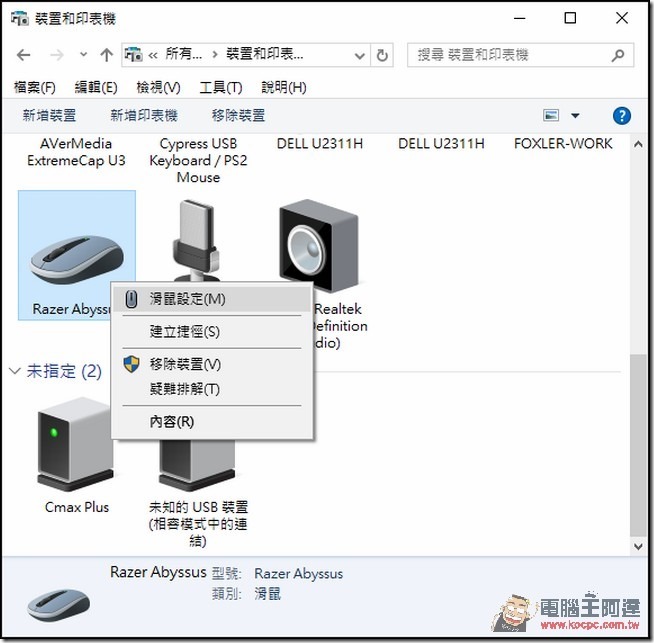The image size is (654, 643).
Task: Choose 移除裝置(V) in context menu
Action: (212, 364)
